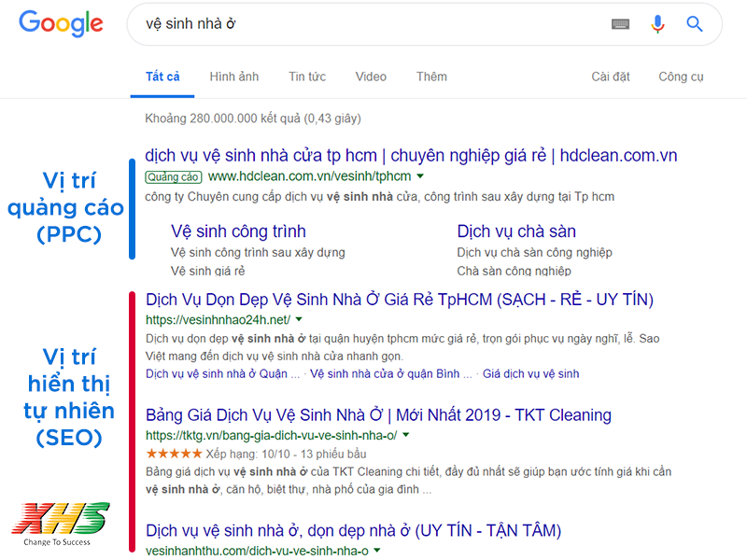
Task: Open the on-screen keyboard icon
Action: [x=620, y=24]
